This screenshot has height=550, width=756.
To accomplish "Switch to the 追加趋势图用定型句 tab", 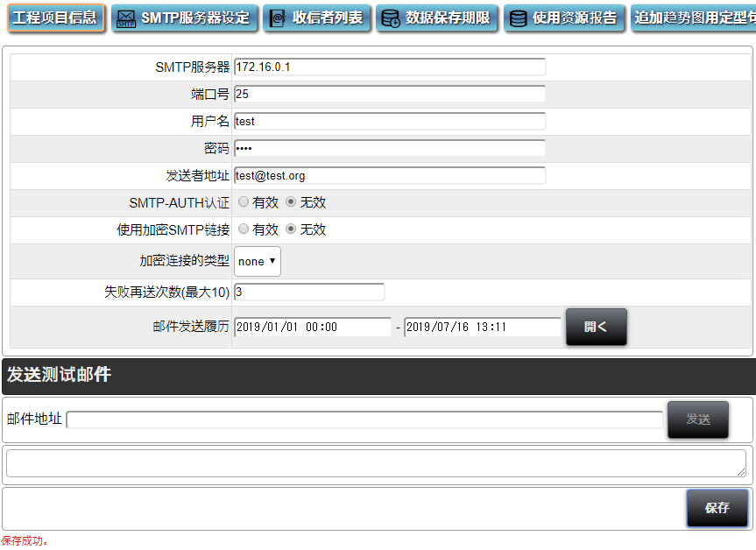I will coord(692,18).
